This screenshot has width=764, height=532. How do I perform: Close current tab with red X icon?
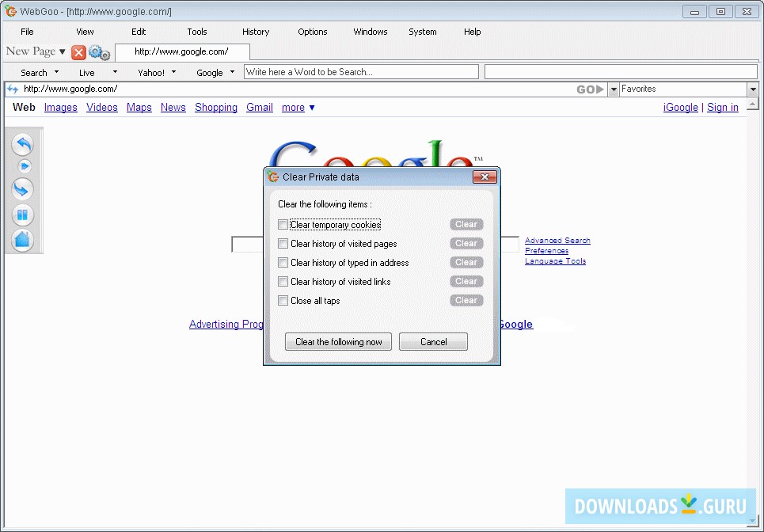click(78, 52)
